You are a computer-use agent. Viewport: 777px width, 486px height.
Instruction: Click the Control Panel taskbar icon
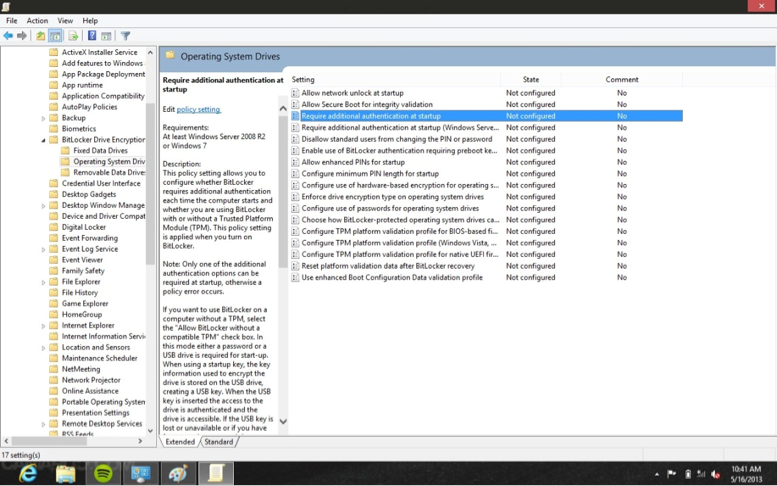point(141,474)
